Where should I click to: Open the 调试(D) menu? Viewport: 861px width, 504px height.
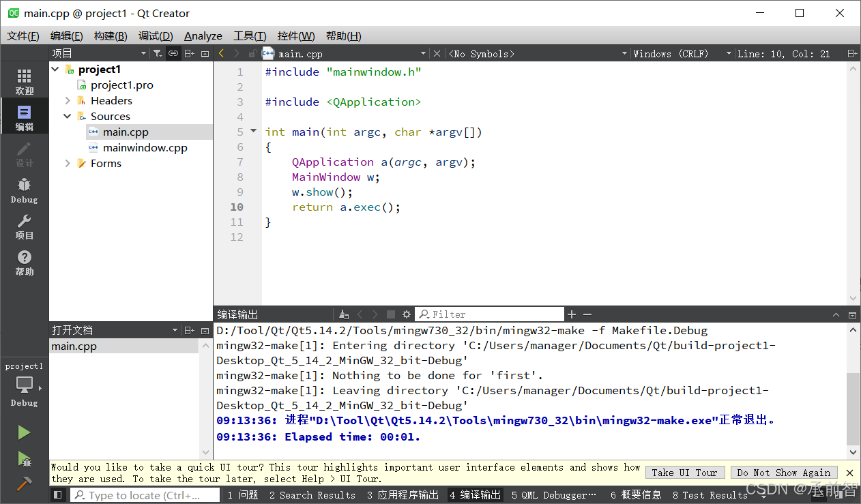156,36
